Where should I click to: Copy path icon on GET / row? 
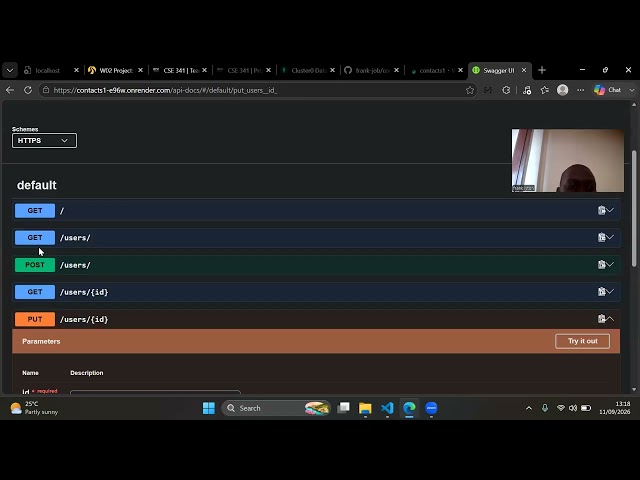pyautogui.click(x=601, y=210)
